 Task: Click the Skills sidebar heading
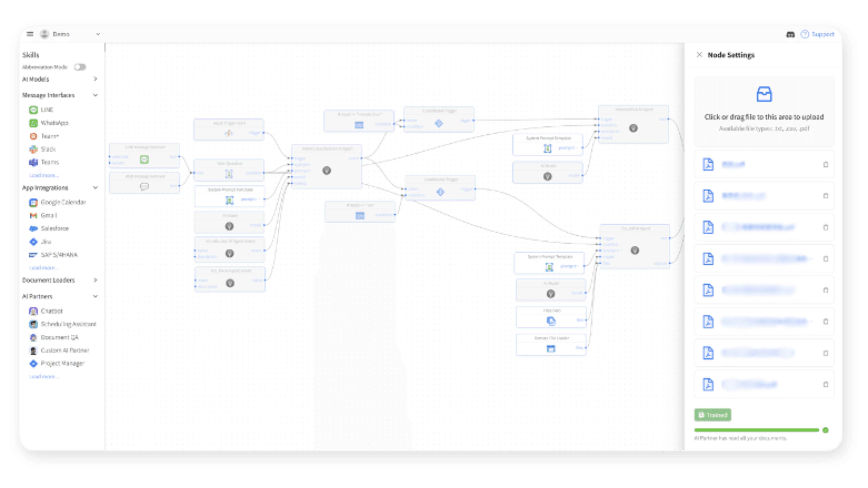[31, 55]
